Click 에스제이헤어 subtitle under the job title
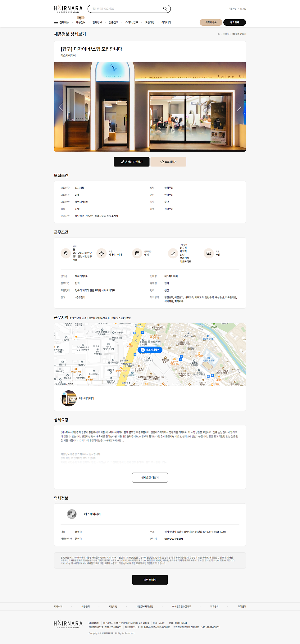The width and height of the screenshot is (300, 644). click(x=68, y=56)
